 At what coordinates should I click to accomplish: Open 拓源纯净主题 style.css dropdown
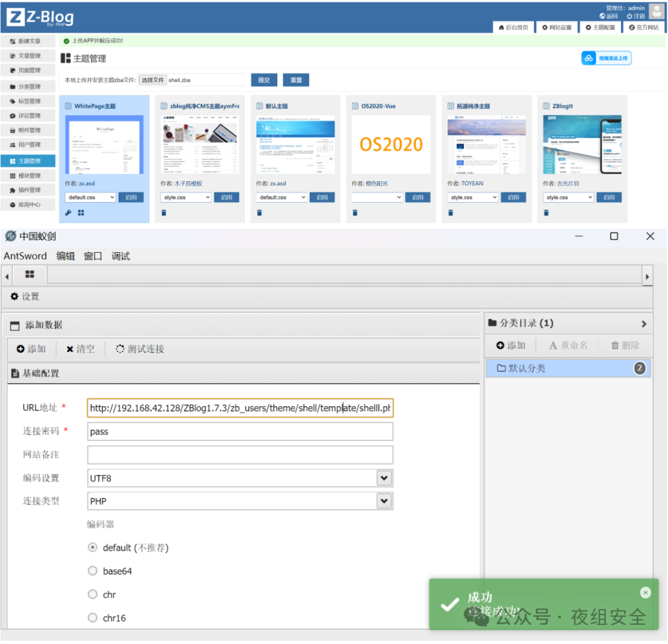coord(473,198)
